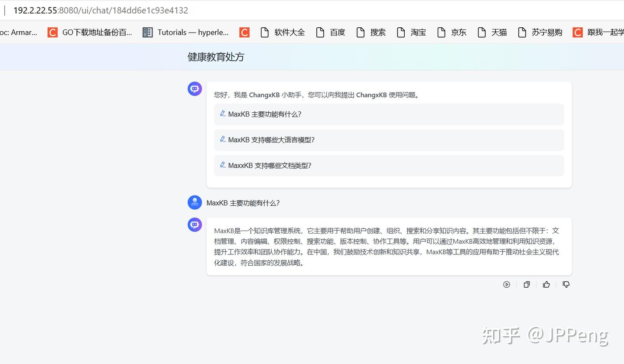
Task: Give the answer a thumbs down
Action: coord(566,284)
